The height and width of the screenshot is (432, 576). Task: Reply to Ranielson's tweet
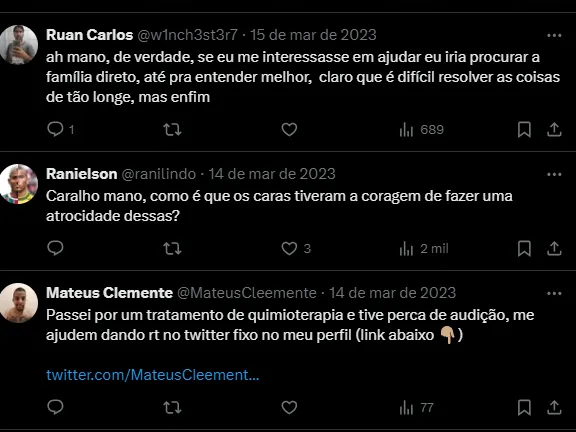click(x=55, y=248)
